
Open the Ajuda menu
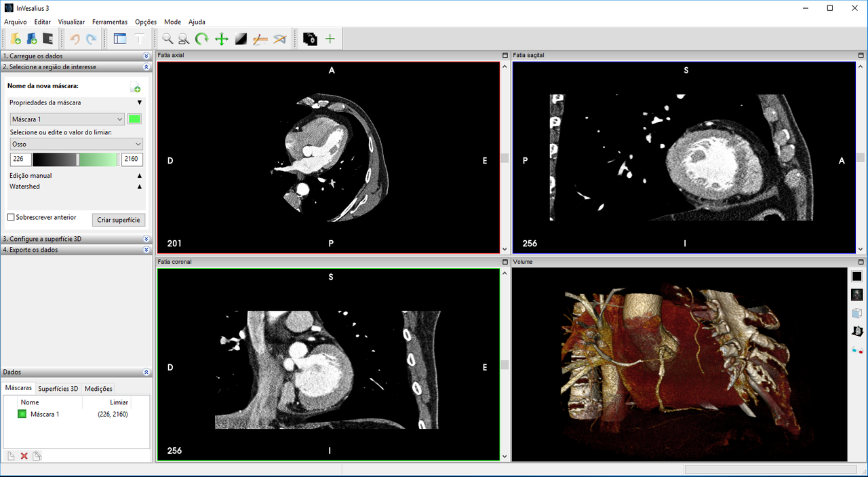[x=197, y=22]
